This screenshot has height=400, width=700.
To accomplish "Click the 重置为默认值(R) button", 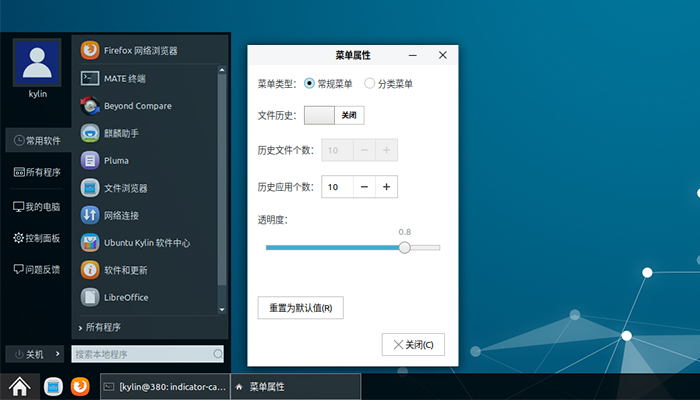I will [x=300, y=307].
